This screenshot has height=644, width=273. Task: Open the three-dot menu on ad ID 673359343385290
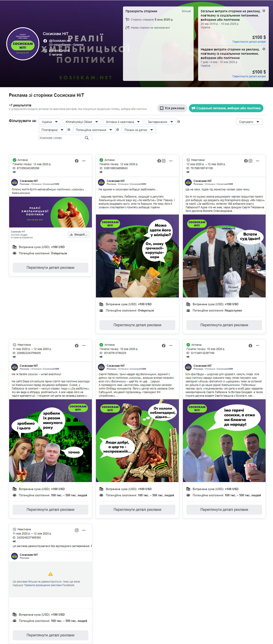coord(84,161)
